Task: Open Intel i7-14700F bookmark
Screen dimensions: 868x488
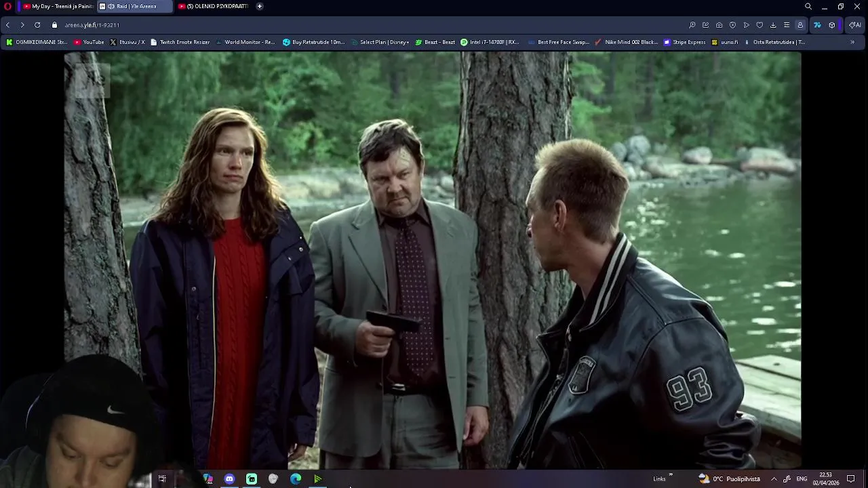Action: 490,42
